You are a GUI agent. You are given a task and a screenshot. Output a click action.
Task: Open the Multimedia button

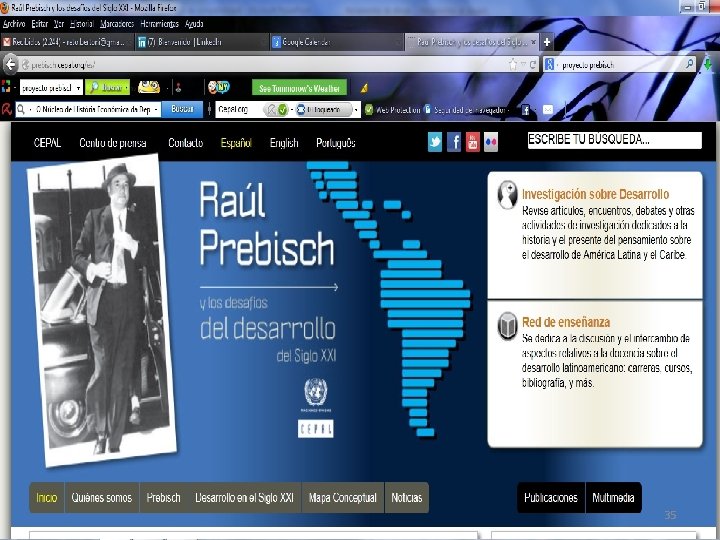pos(613,498)
